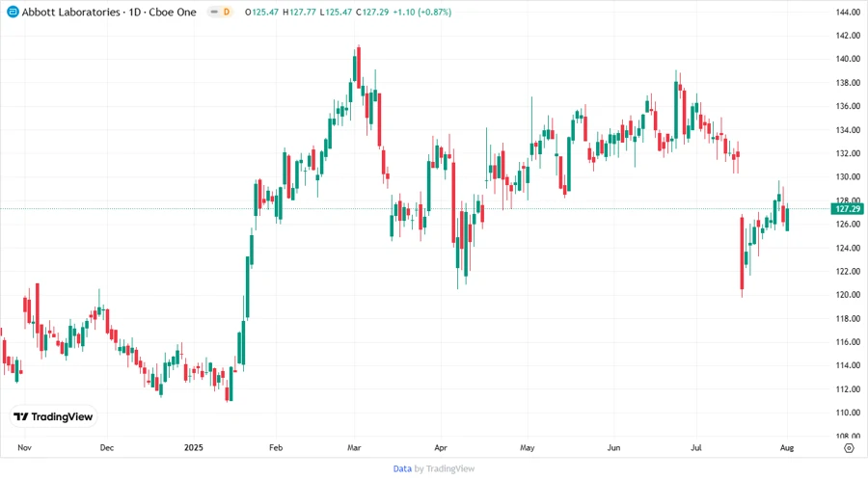Open chart settings gear icon

[849, 448]
